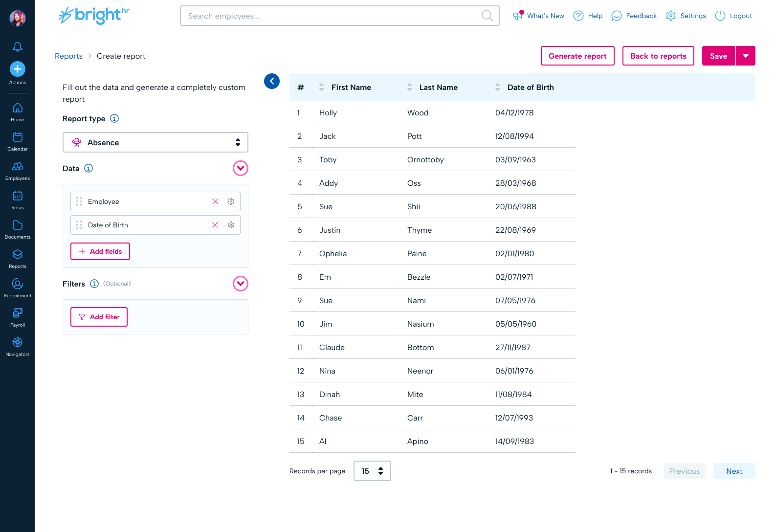Click date of birth 05/05/1960
This screenshot has height=532, width=776.
[x=516, y=324]
